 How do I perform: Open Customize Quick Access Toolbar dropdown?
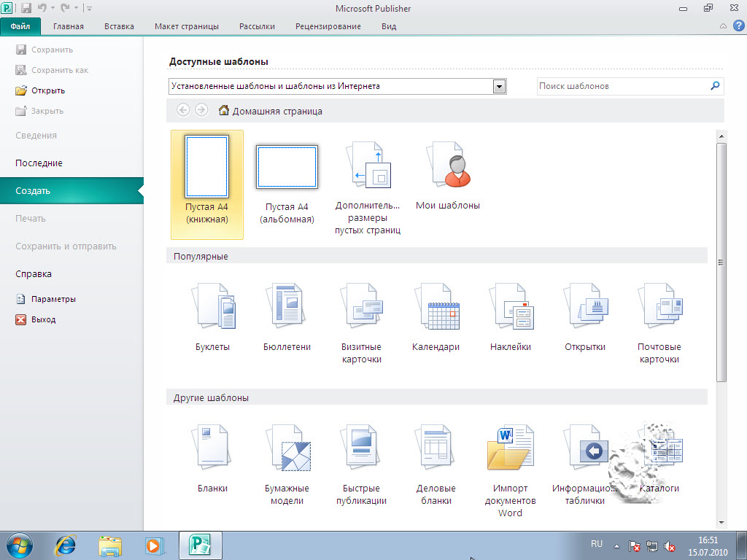(x=90, y=8)
